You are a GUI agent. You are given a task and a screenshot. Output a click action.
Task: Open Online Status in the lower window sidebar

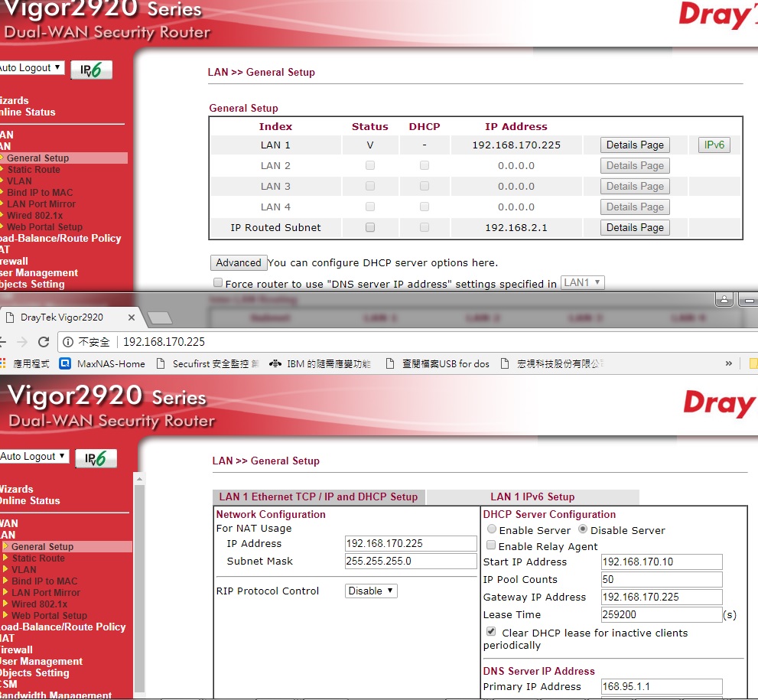(x=30, y=501)
